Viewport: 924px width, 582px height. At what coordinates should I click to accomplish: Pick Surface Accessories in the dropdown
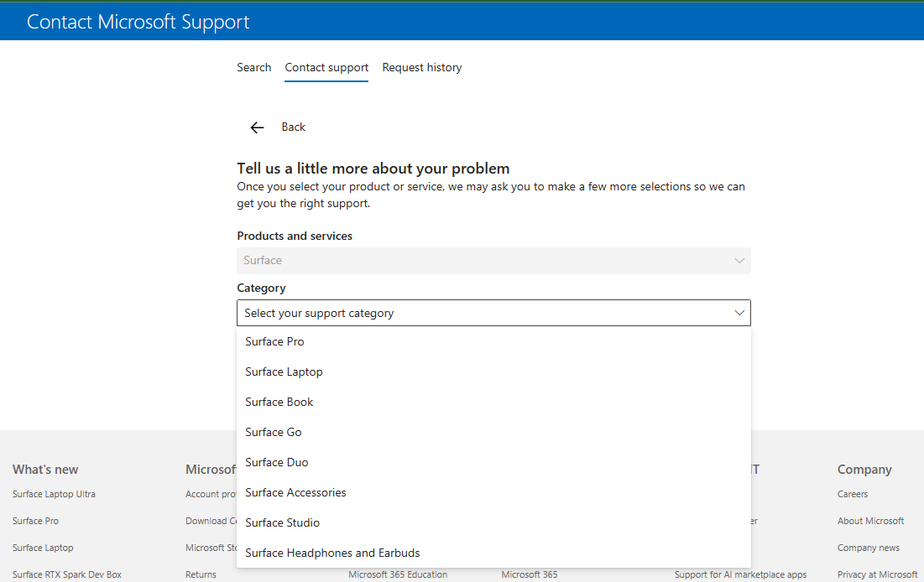[493, 492]
